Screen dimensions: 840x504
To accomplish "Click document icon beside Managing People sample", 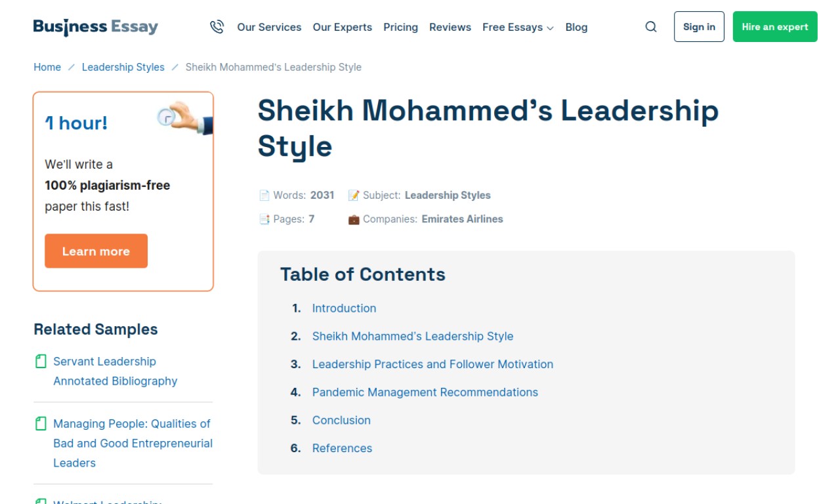I will pyautogui.click(x=41, y=423).
